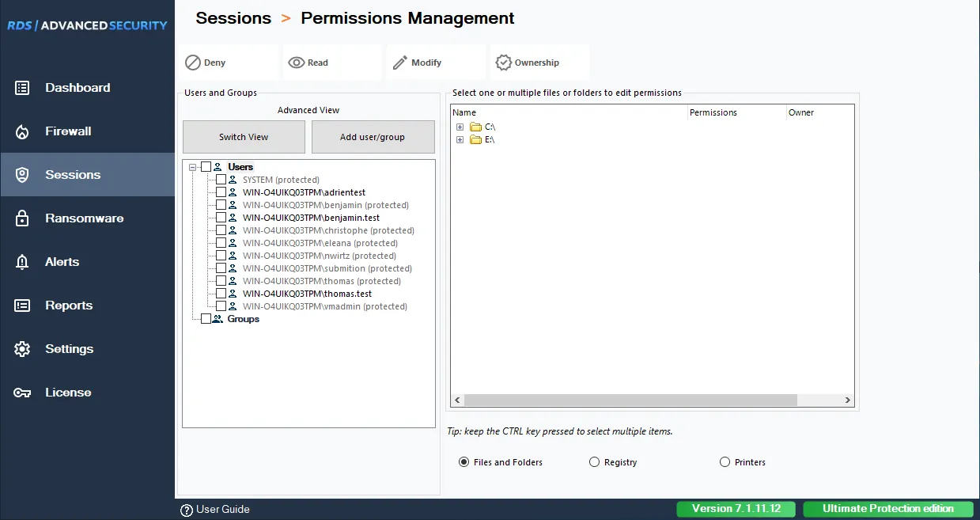
Task: View the Reports section
Action: 69,306
